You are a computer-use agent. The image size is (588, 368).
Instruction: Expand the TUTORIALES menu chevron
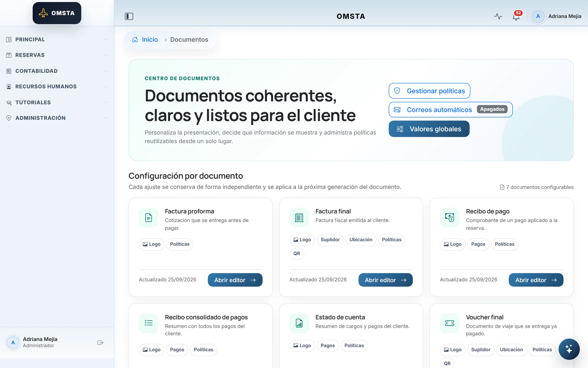click(x=106, y=102)
